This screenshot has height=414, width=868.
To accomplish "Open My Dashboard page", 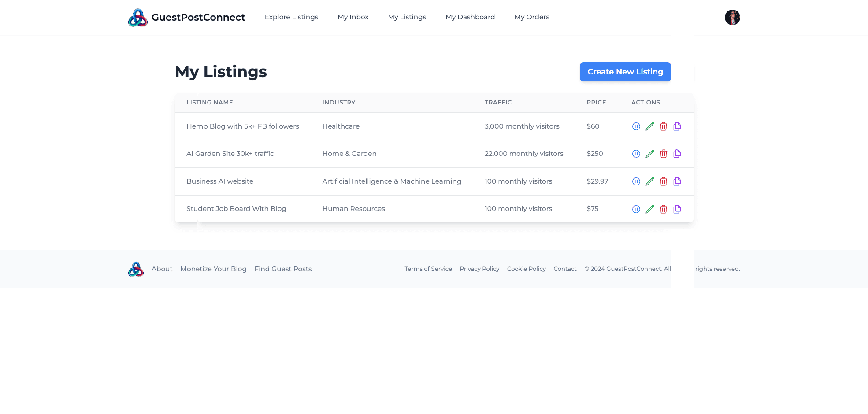I will pyautogui.click(x=470, y=17).
